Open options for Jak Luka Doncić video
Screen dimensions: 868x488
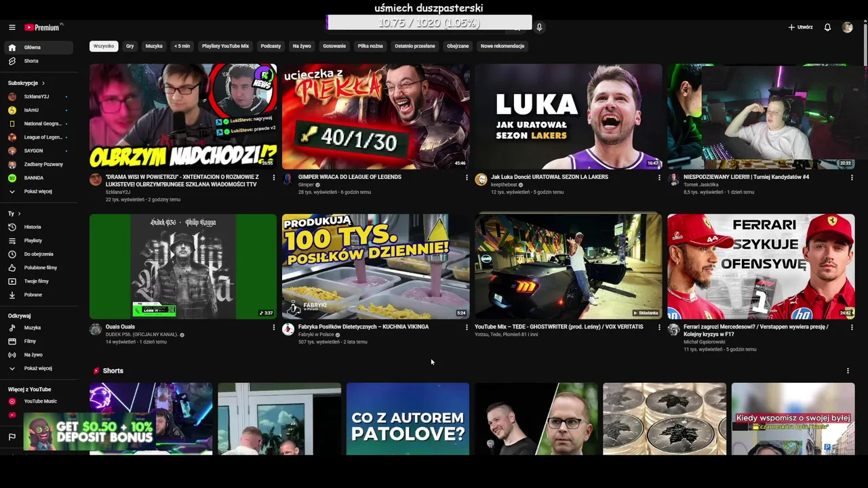[659, 178]
